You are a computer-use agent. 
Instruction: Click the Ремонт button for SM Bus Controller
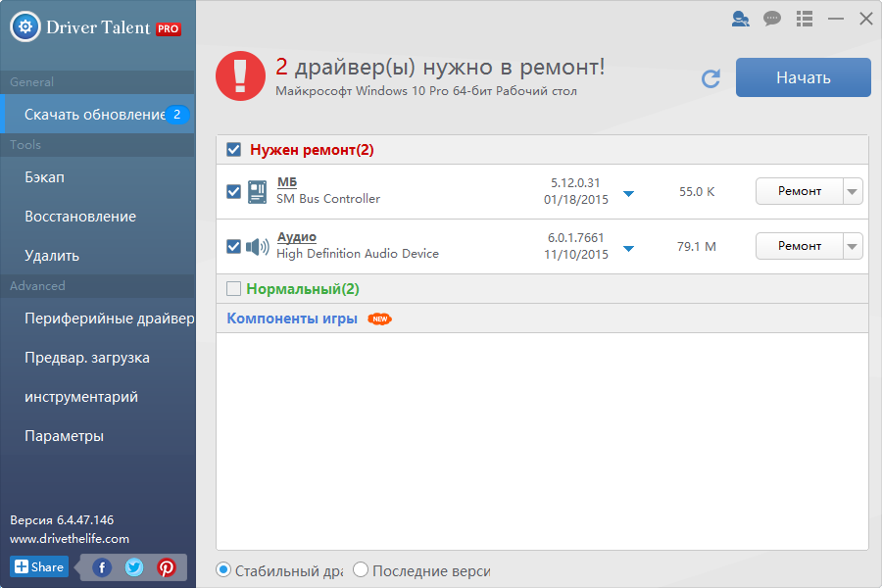[800, 190]
